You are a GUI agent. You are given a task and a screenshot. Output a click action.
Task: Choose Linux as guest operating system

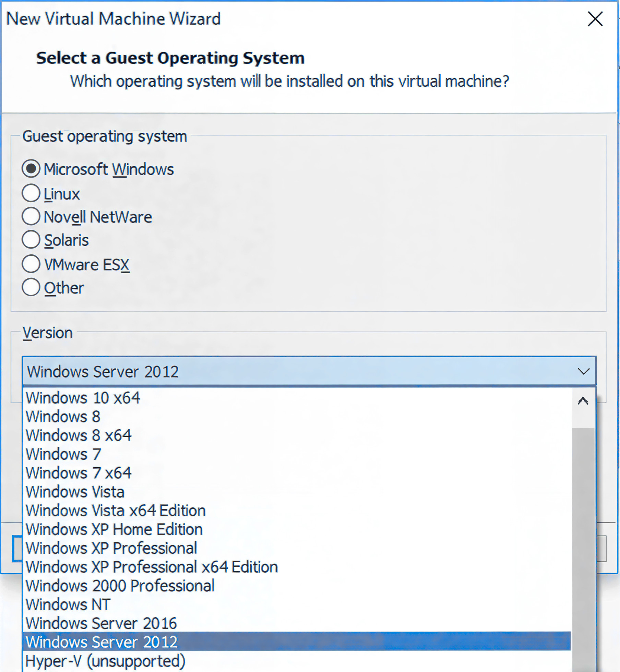(x=31, y=193)
